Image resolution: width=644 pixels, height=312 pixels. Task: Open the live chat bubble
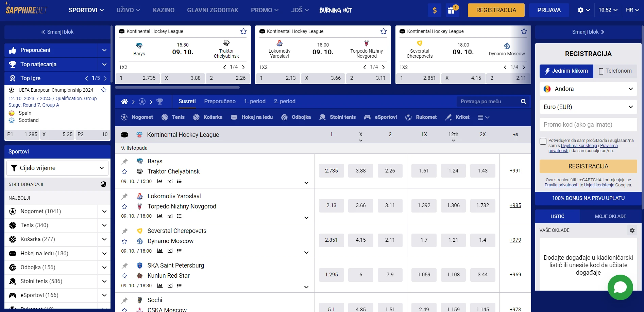pos(620,287)
